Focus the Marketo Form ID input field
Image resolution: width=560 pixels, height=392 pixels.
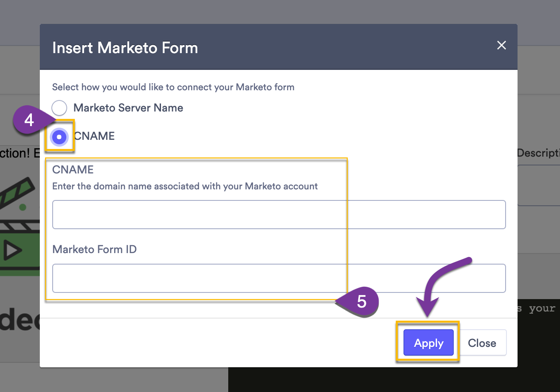point(279,278)
